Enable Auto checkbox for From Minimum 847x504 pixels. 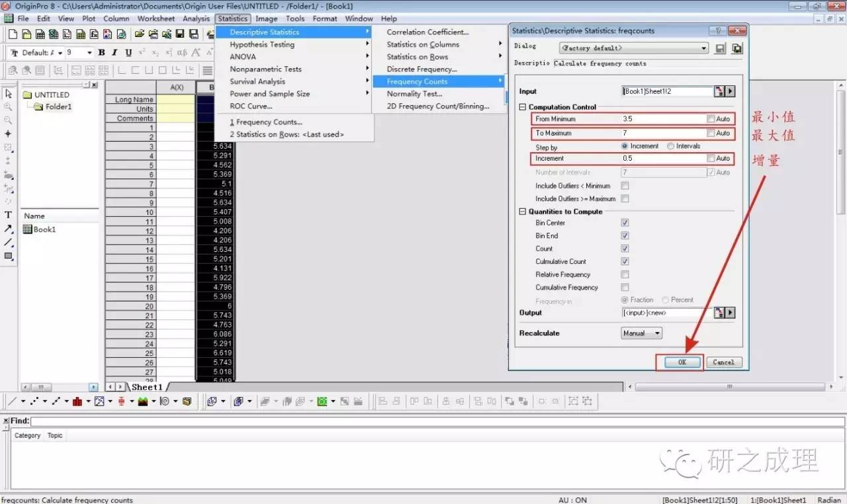711,119
